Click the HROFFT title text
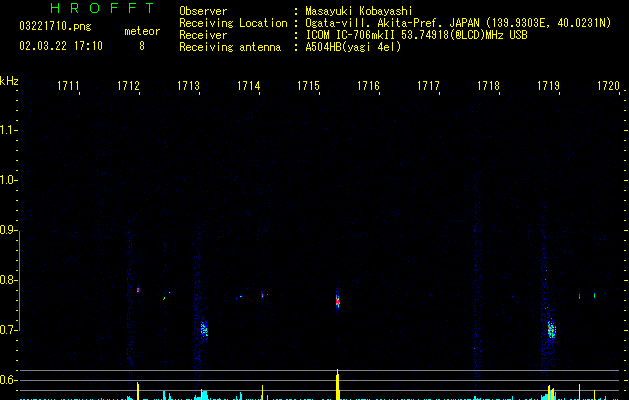629x400 pixels. coord(102,8)
